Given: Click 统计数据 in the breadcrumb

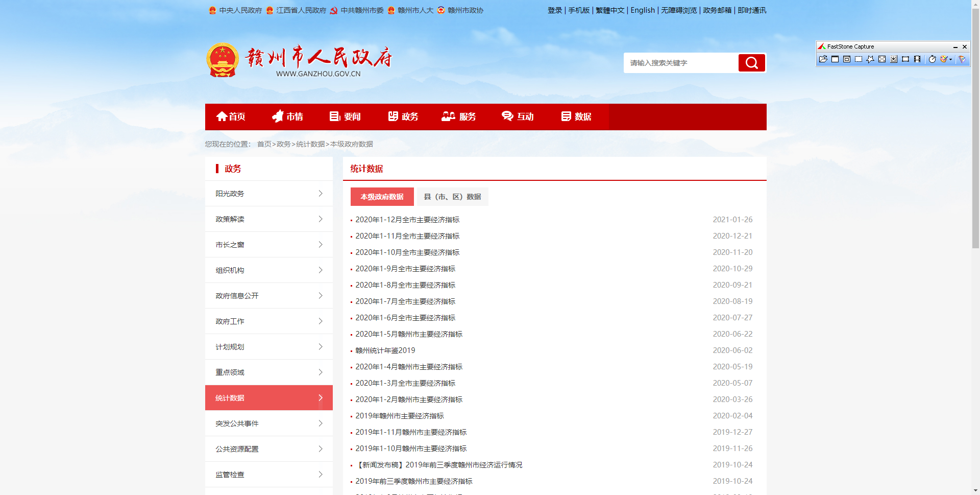Looking at the screenshot, I should coord(310,144).
